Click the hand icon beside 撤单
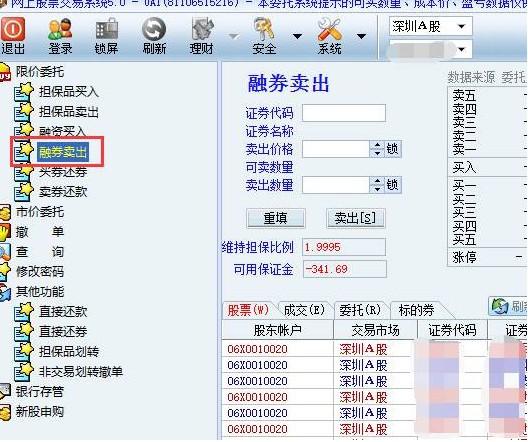The height and width of the screenshot is (442, 528). (x=6, y=232)
